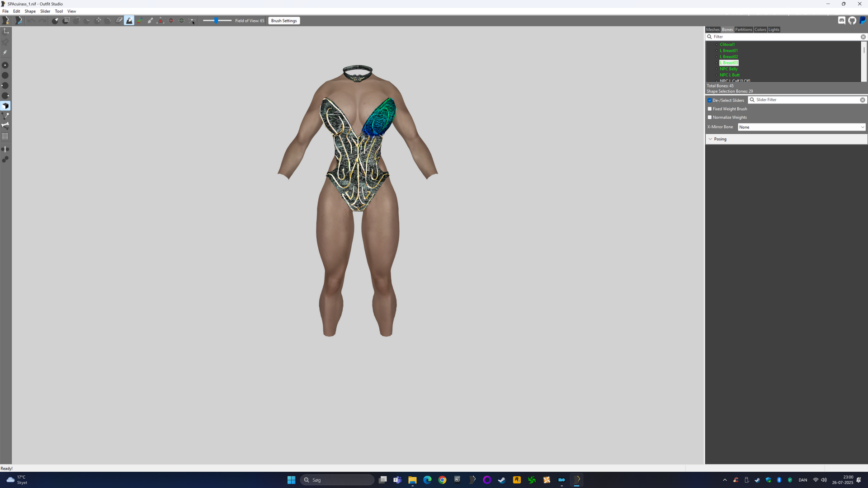This screenshot has height=488, width=868.
Task: Open the PayPal link icon
Action: [x=863, y=21]
